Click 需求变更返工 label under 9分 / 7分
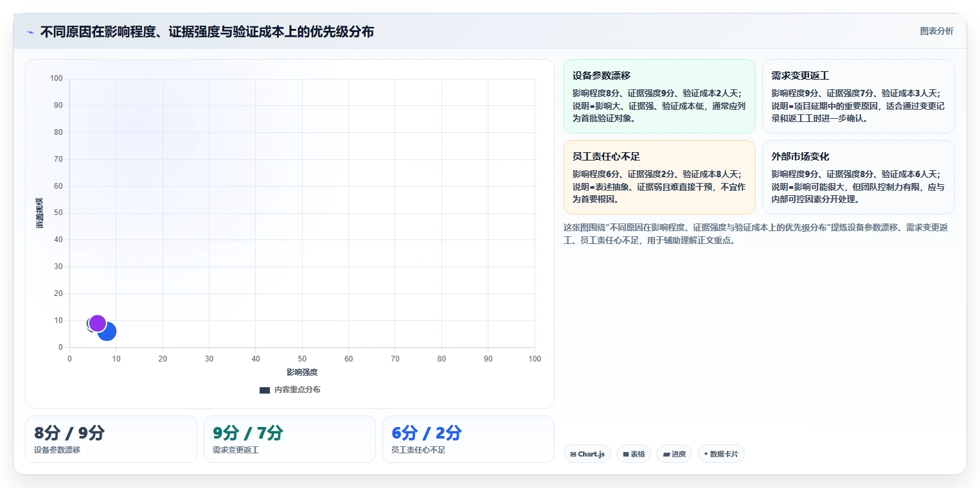This screenshot has height=488, width=980. [236, 449]
